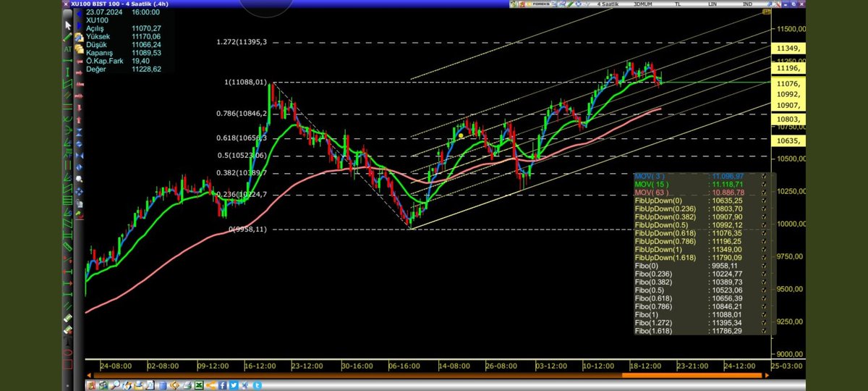Choose the horizontal line drawing tool
This screenshot has height=391, width=868.
coord(67,59)
